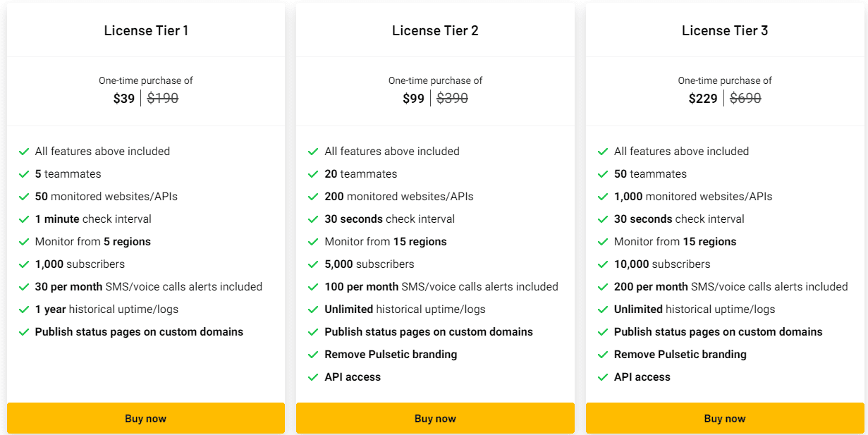This screenshot has width=868, height=435.
Task: Click the checkmark beside "Monitor from 5 regions" in Tier 1
Action: tap(23, 241)
